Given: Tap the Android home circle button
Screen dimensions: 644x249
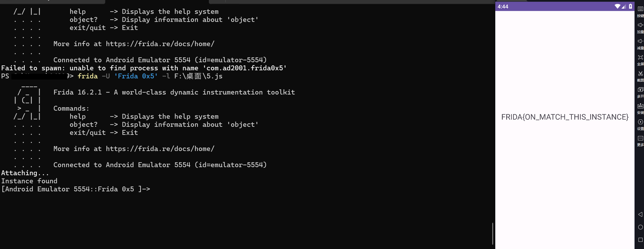Looking at the screenshot, I should pyautogui.click(x=640, y=227).
